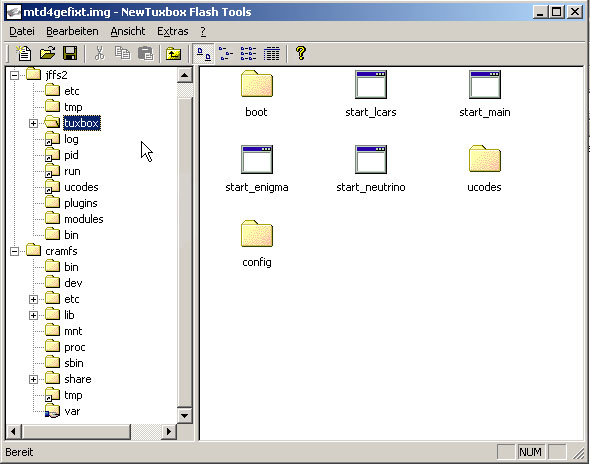This screenshot has height=464, width=590.
Task: Click the Paste clipboard toolbar icon
Action: click(x=146, y=53)
